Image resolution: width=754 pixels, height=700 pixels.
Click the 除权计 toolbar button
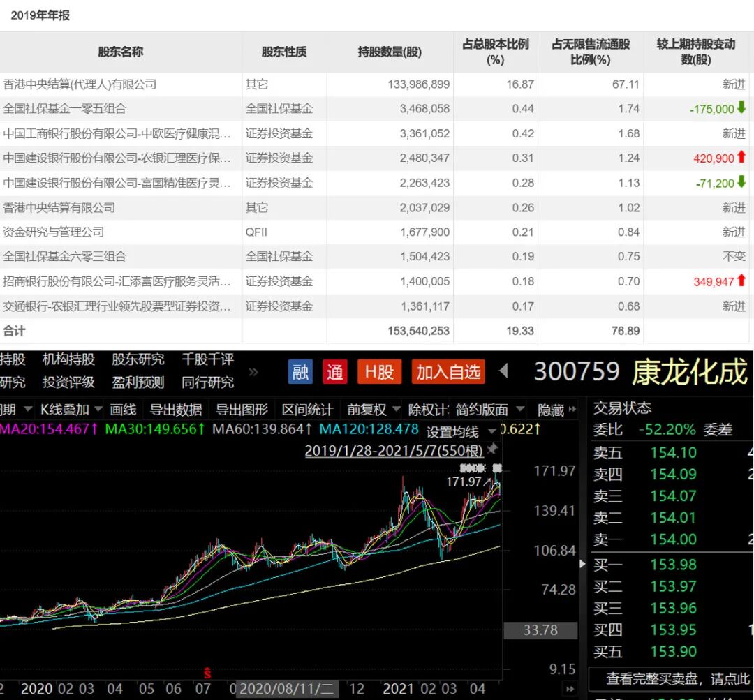click(428, 409)
